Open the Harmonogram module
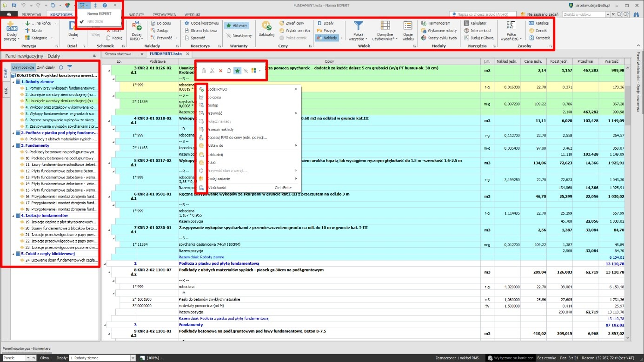Screen dimensions: 644x362 436,23
